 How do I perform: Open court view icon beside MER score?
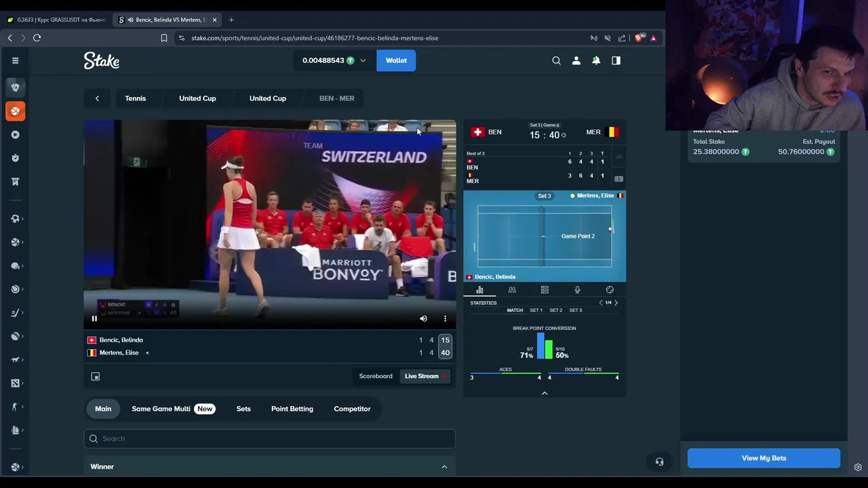[x=618, y=179]
